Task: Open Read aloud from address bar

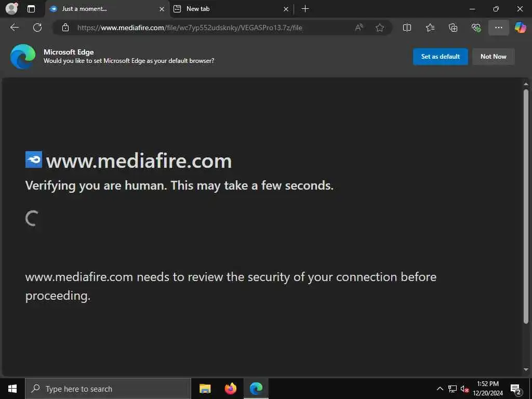Action: (359, 28)
